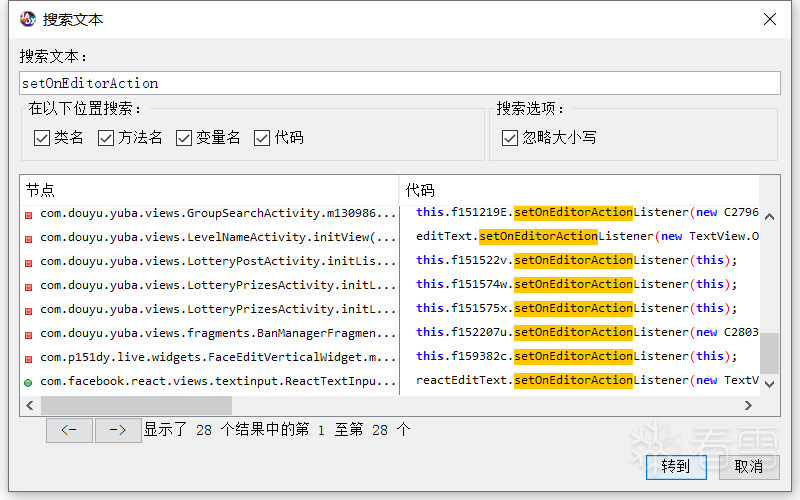The height and width of the screenshot is (500, 800).
Task: Click the jadx app icon in title bar
Action: [28, 19]
